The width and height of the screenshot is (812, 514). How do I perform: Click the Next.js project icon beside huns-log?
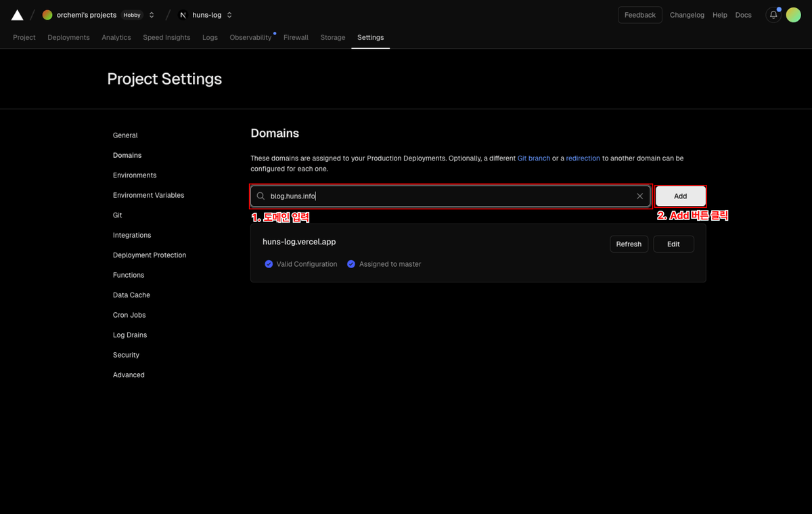point(183,15)
